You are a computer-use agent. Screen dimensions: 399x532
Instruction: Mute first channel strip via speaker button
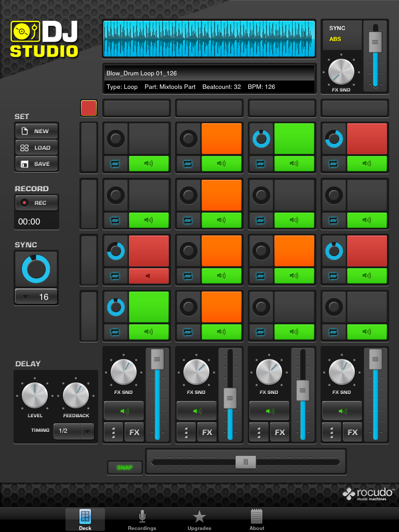pos(124,411)
